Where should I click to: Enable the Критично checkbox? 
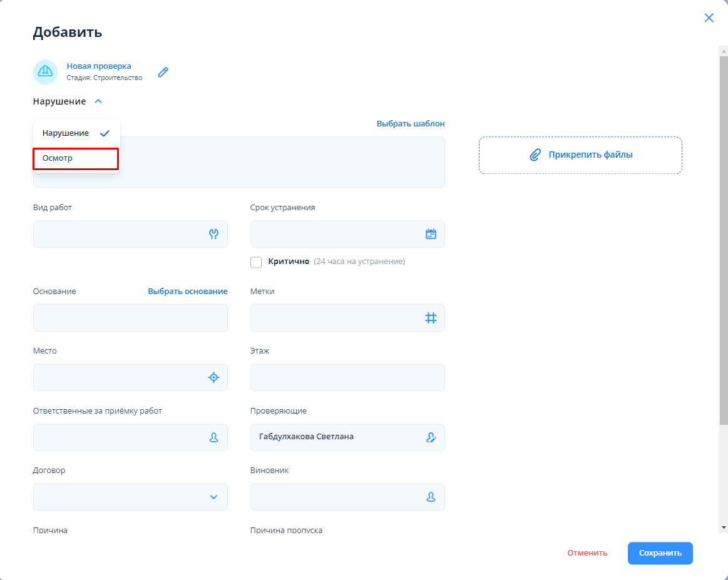click(256, 262)
